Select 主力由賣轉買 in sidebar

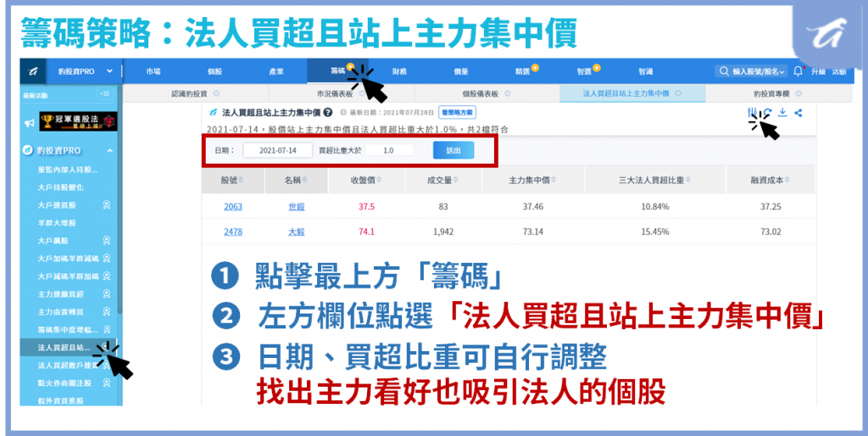(60, 311)
